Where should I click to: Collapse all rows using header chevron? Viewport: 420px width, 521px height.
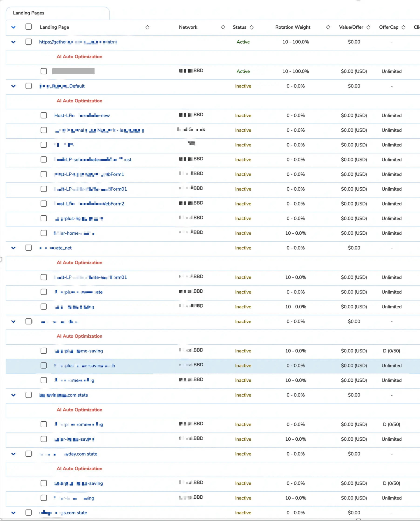[x=14, y=27]
